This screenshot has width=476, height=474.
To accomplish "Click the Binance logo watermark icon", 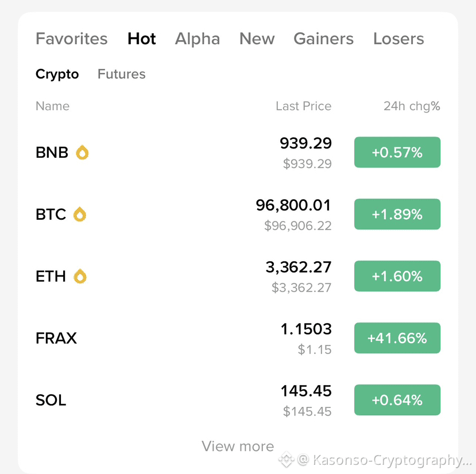I will 287,459.
